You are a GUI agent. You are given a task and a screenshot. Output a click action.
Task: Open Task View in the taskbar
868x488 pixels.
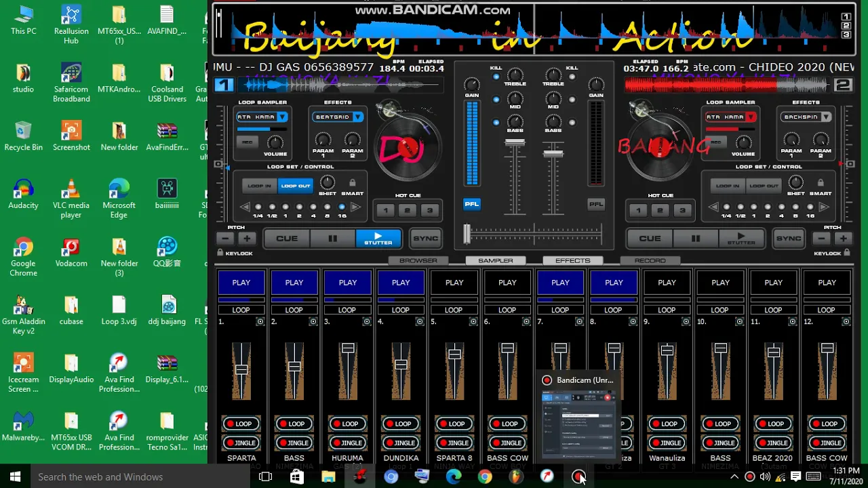pos(265,476)
